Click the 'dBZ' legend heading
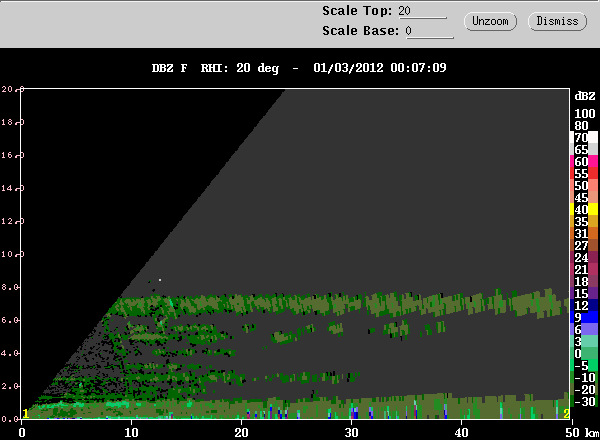Viewport: 600px width, 440px height. 585,96
